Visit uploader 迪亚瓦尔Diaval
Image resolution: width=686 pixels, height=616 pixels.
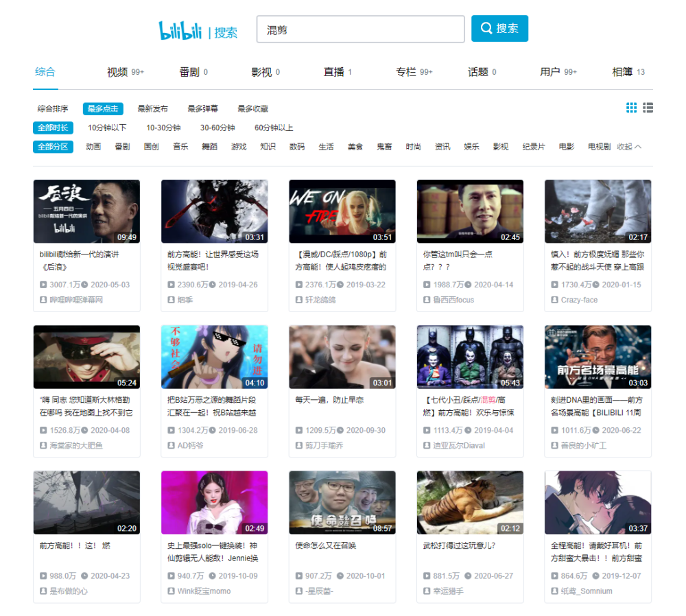click(459, 445)
